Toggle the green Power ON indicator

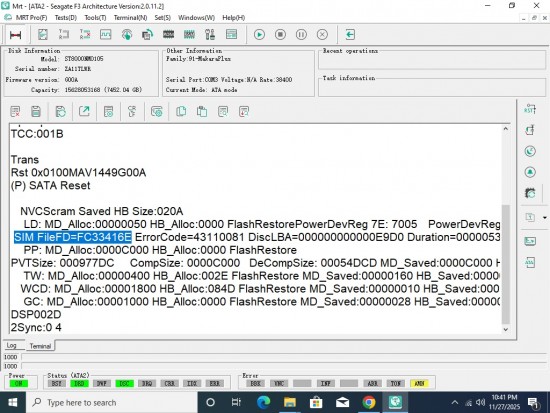[19, 384]
